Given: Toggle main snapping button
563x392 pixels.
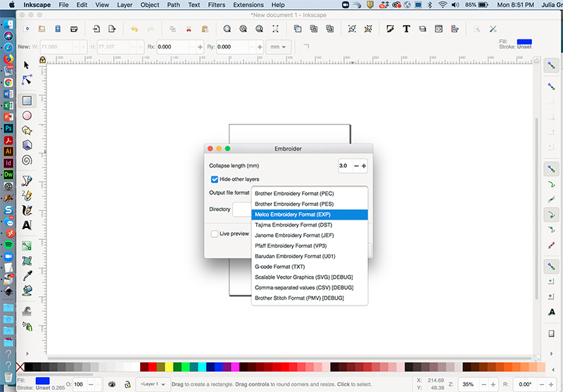Looking at the screenshot, I should (551, 65).
